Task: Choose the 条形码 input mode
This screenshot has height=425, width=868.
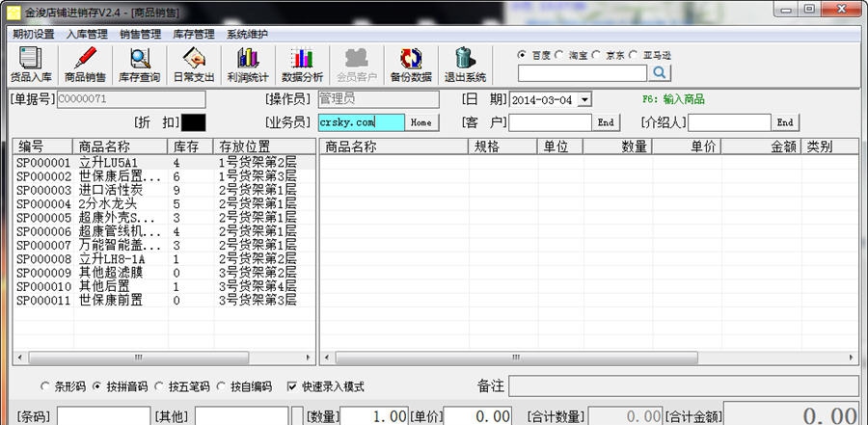Action: click(x=45, y=386)
